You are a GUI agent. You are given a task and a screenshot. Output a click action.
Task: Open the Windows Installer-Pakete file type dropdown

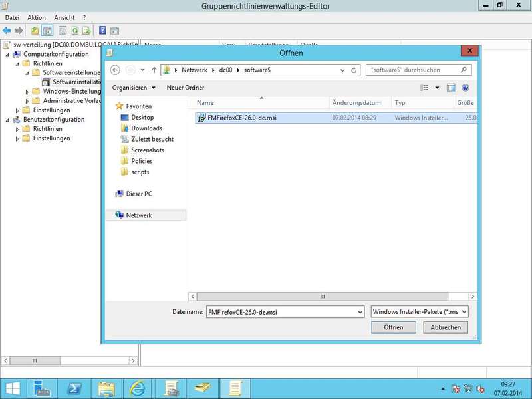point(420,311)
